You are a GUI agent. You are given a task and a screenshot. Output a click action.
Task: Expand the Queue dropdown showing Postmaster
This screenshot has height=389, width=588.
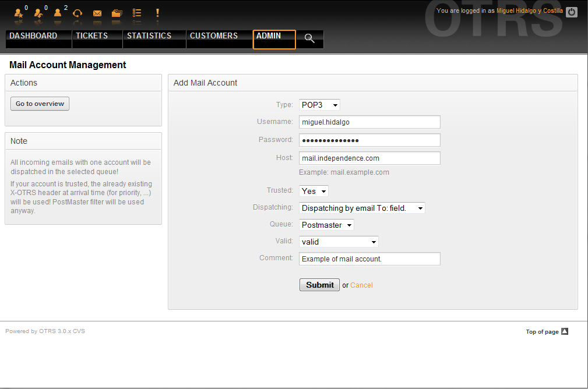click(x=326, y=225)
